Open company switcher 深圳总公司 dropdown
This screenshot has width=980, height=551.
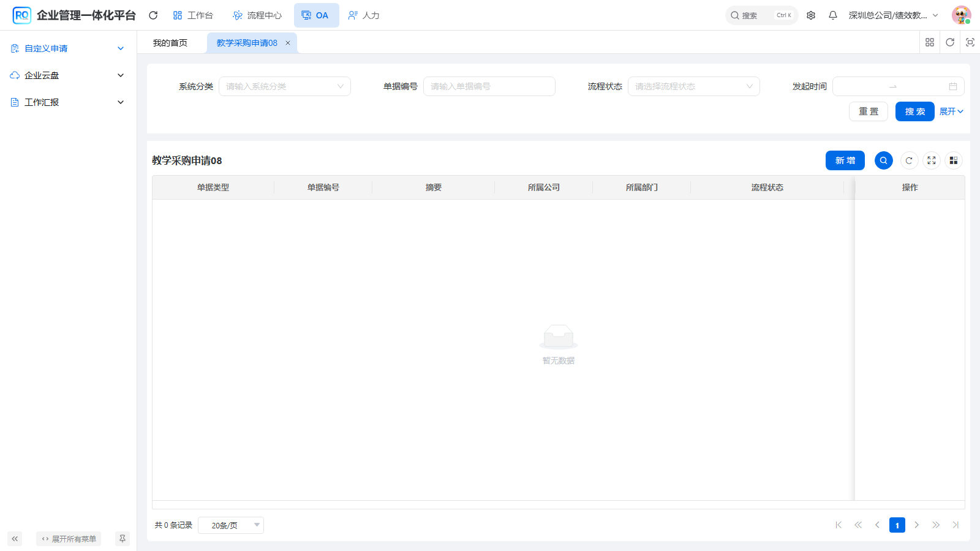(x=893, y=15)
